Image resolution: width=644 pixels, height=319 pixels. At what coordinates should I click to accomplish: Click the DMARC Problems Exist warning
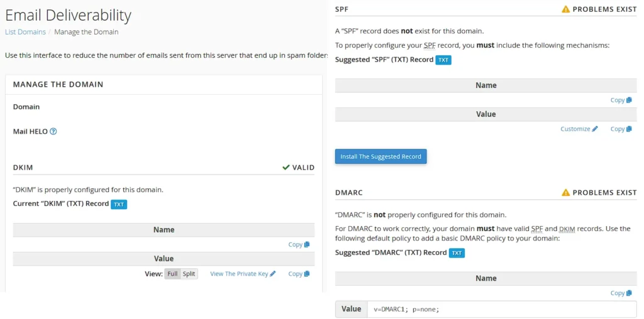599,192
